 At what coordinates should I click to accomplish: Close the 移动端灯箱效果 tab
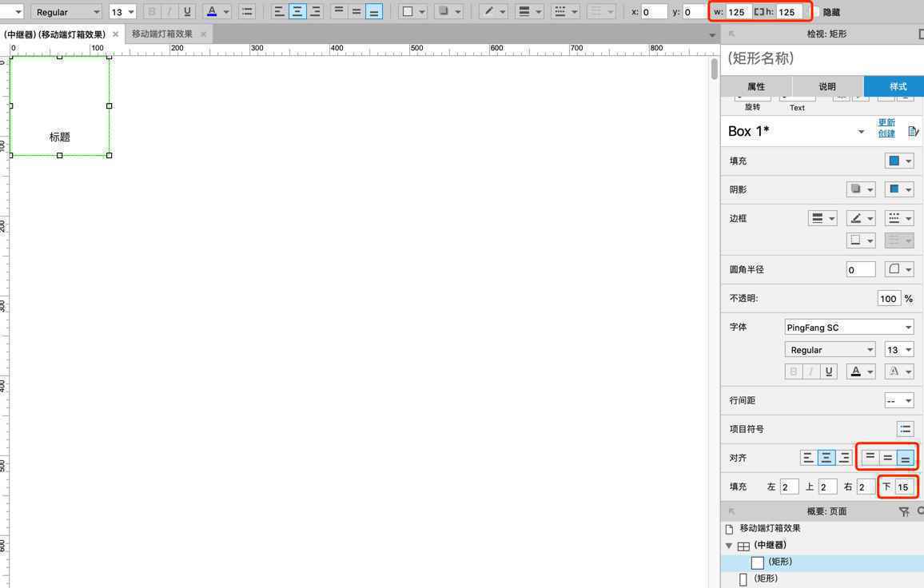203,34
